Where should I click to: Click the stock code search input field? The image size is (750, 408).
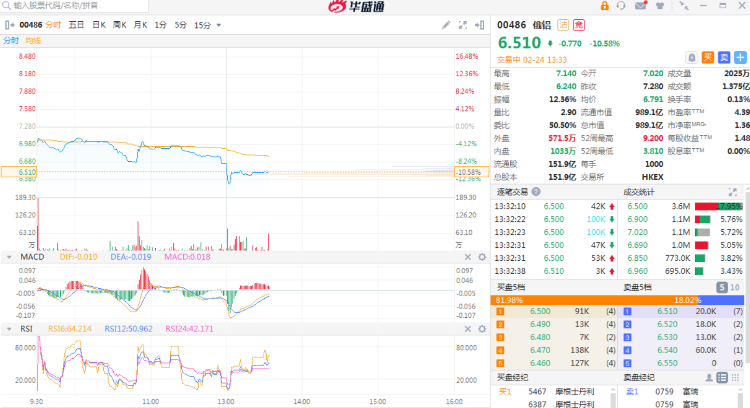(x=74, y=6)
